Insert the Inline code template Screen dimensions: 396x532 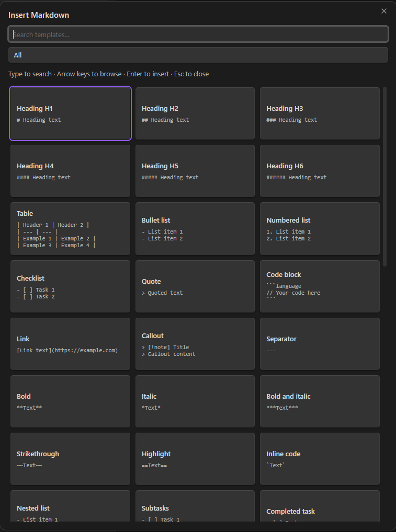pyautogui.click(x=320, y=459)
